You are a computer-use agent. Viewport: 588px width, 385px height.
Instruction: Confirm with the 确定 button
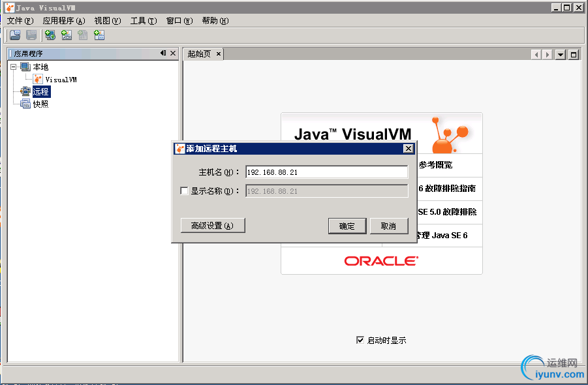tap(347, 226)
